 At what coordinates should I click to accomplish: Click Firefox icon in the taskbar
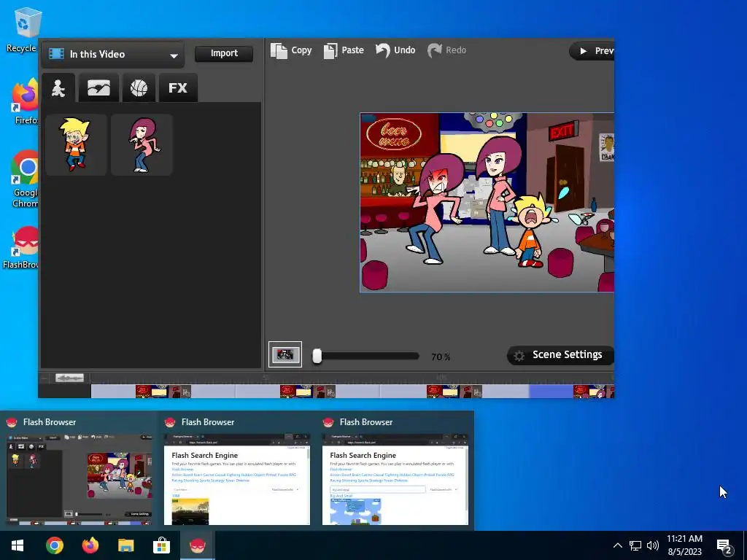(x=90, y=545)
